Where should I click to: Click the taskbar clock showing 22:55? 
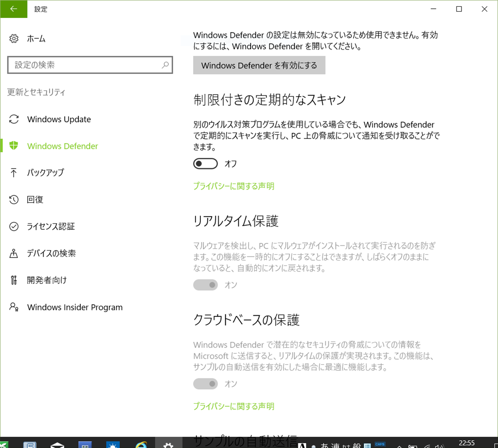(466, 443)
